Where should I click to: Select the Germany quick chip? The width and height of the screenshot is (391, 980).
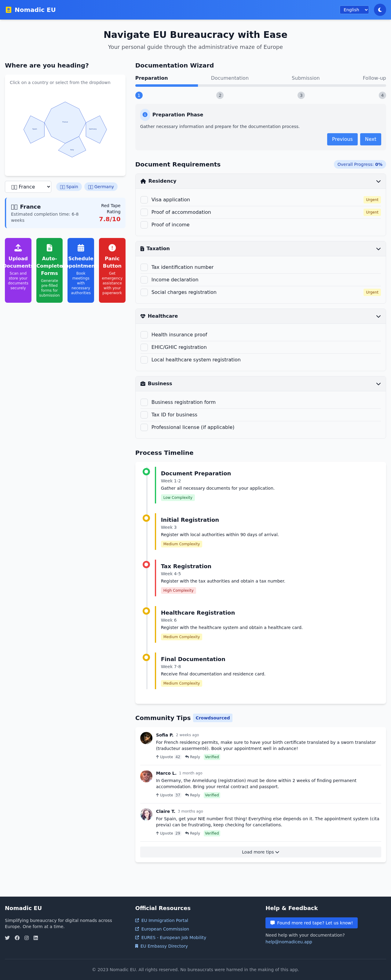click(101, 187)
